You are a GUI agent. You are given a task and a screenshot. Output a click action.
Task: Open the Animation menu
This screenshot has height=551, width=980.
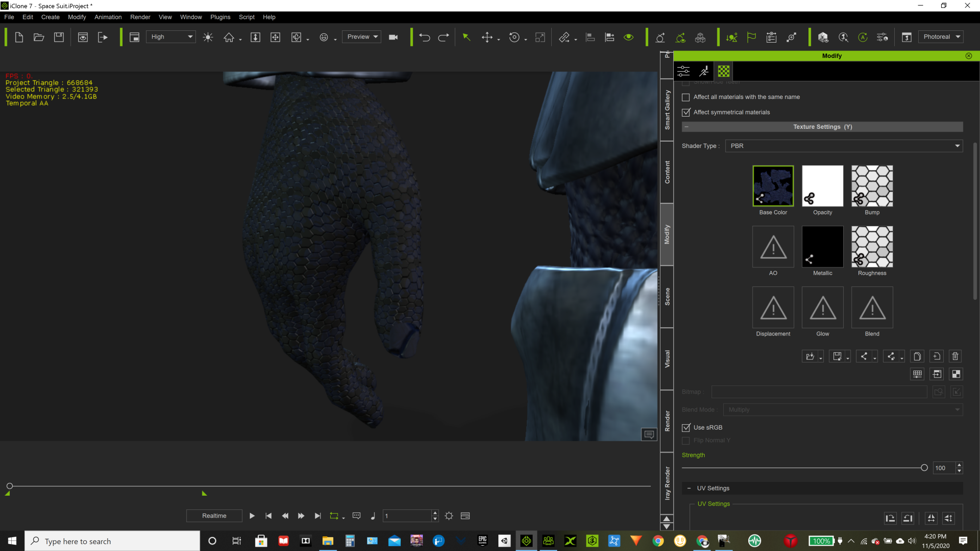point(108,17)
